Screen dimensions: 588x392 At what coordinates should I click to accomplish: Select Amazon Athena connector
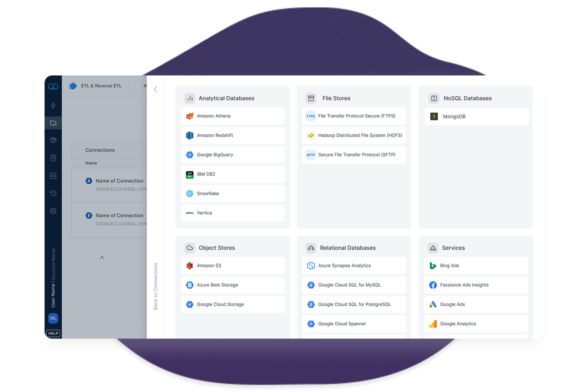tap(232, 116)
